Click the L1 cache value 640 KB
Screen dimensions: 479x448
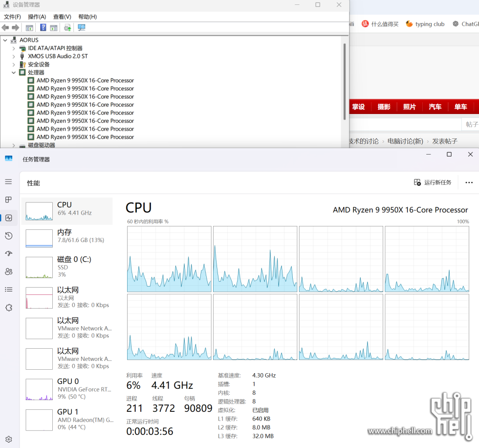click(x=261, y=419)
